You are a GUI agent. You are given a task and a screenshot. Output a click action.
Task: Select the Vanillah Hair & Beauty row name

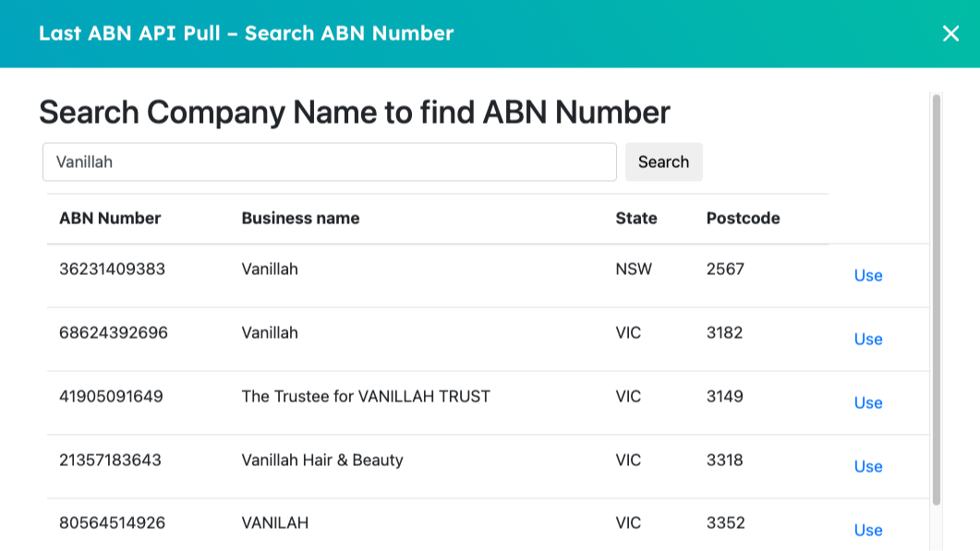pos(322,460)
